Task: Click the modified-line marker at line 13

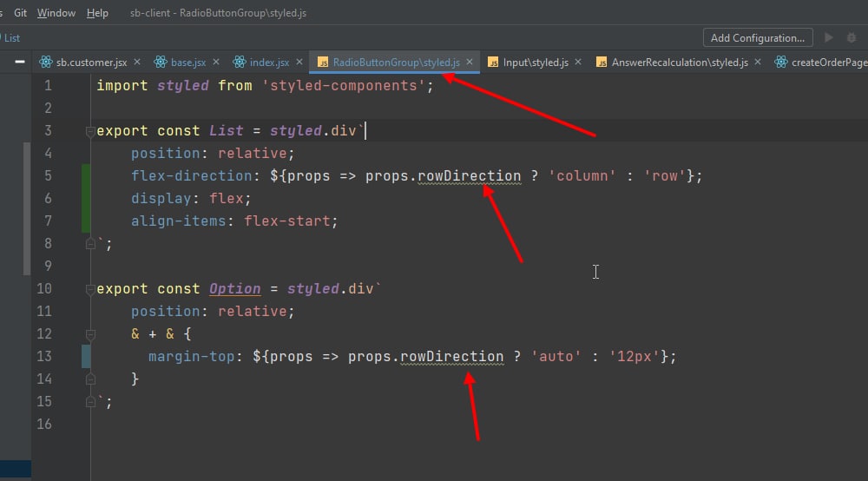Action: [x=86, y=356]
